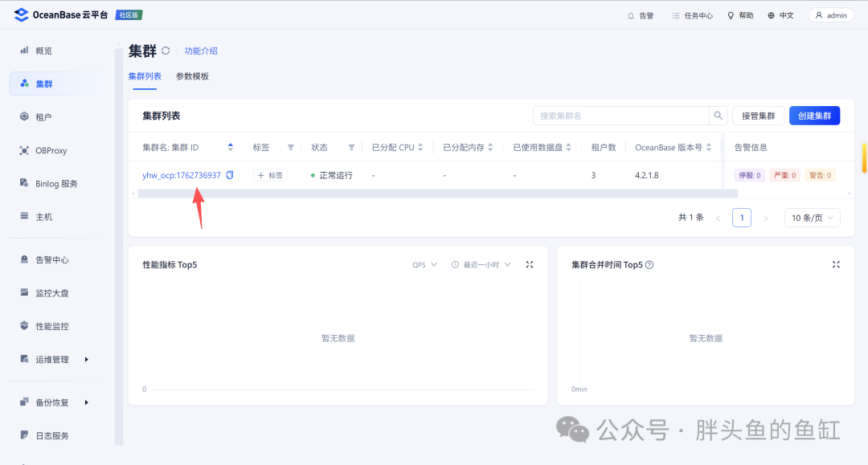The width and height of the screenshot is (868, 465).
Task: Open the yhw_ocp:1762736937 cluster link
Action: click(182, 175)
